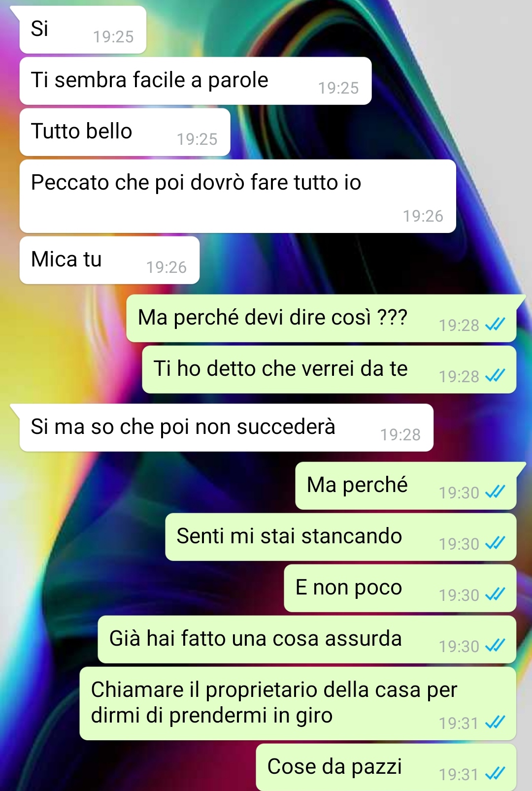Select 'Peccato che poi dovrò fare tutto io' message
This screenshot has width=532, height=791.
click(238, 196)
